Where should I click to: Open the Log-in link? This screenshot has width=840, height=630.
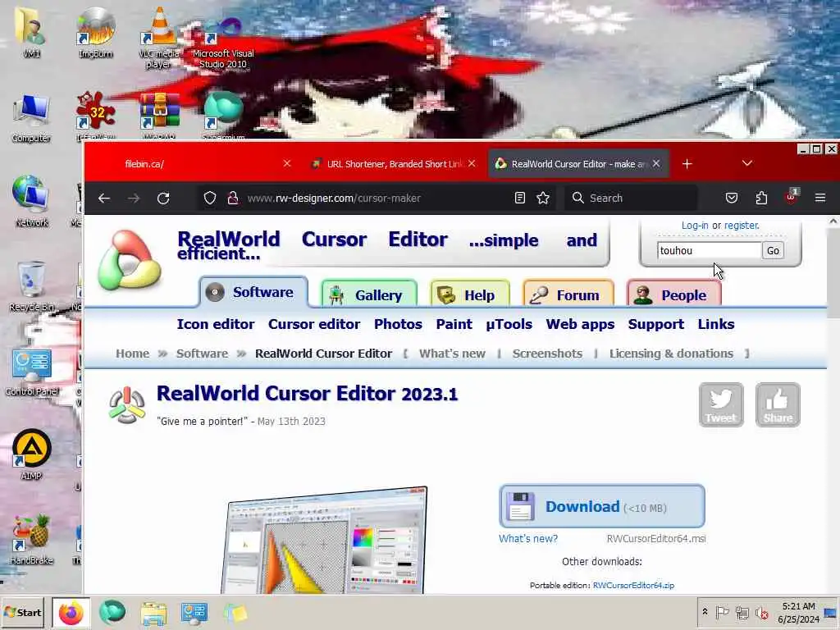pyautogui.click(x=695, y=226)
